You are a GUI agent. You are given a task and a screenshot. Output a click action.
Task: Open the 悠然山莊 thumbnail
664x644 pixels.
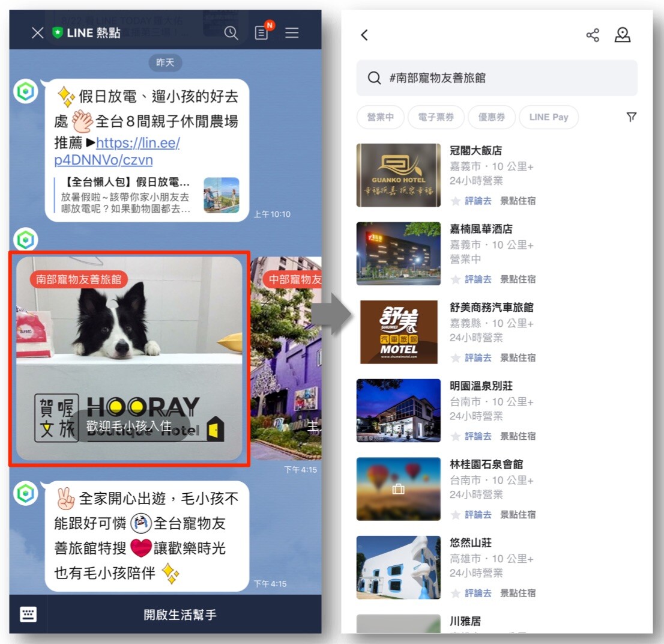tap(399, 567)
